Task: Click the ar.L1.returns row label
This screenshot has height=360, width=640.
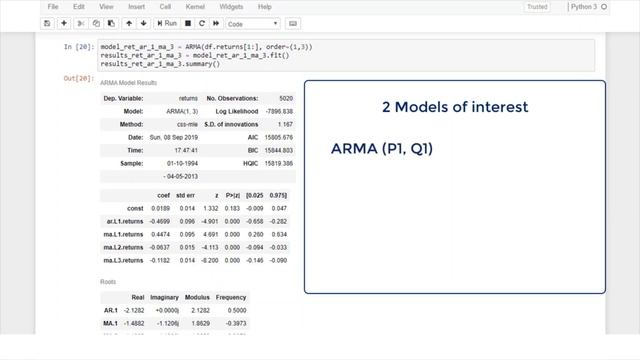Action: click(125, 222)
